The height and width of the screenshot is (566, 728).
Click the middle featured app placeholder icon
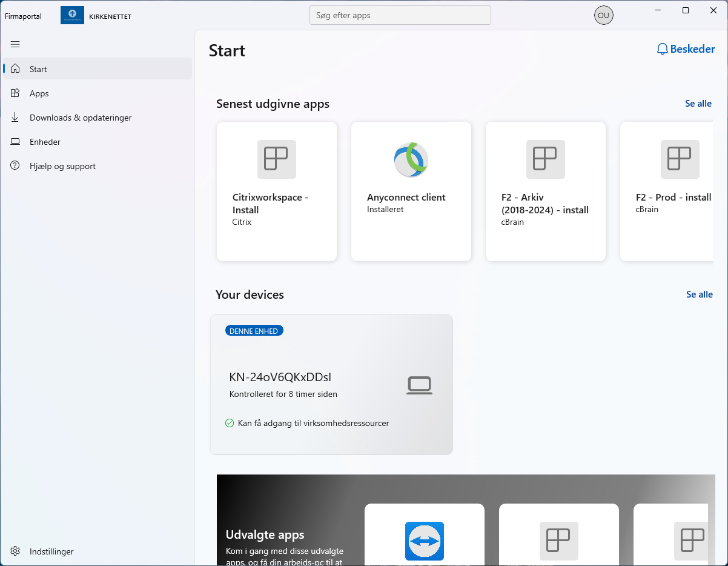coord(559,541)
